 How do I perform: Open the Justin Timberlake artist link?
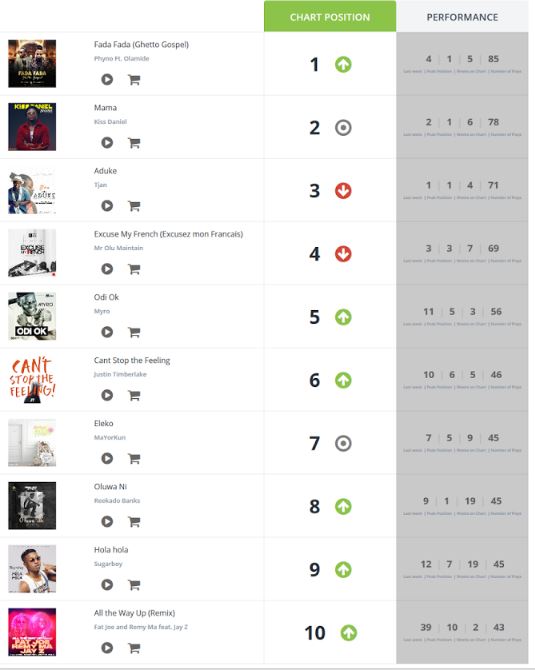(120, 374)
